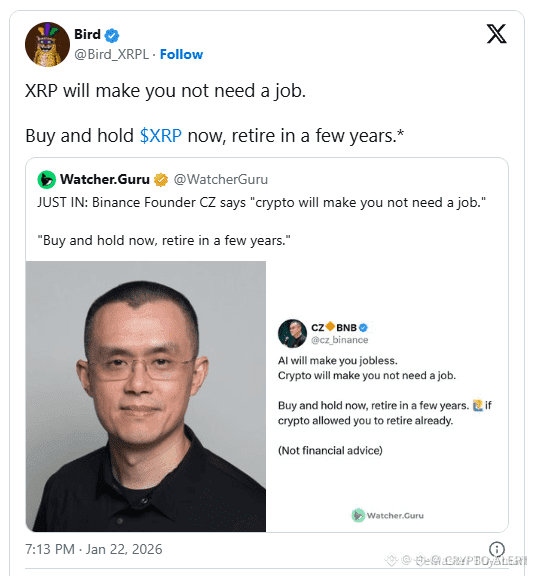
Task: Click the "Not financial advice" screenshot text
Action: [x=330, y=450]
